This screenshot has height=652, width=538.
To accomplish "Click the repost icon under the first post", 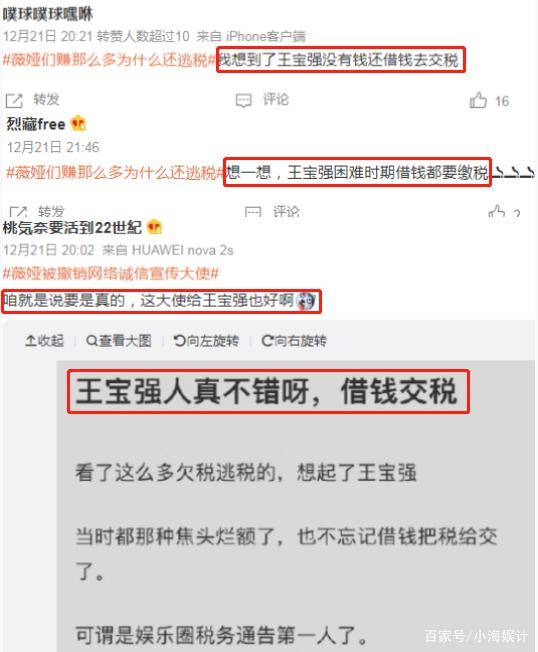I will (x=14, y=100).
